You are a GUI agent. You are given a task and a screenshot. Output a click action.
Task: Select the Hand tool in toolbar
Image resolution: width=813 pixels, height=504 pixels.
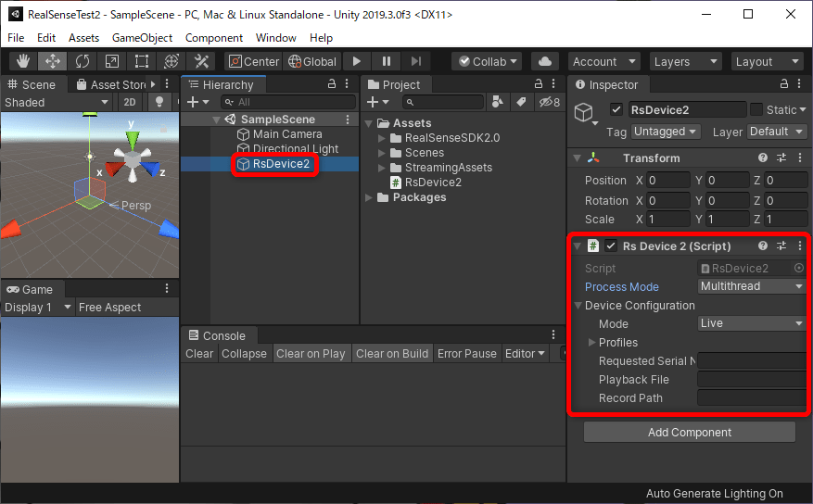click(23, 62)
